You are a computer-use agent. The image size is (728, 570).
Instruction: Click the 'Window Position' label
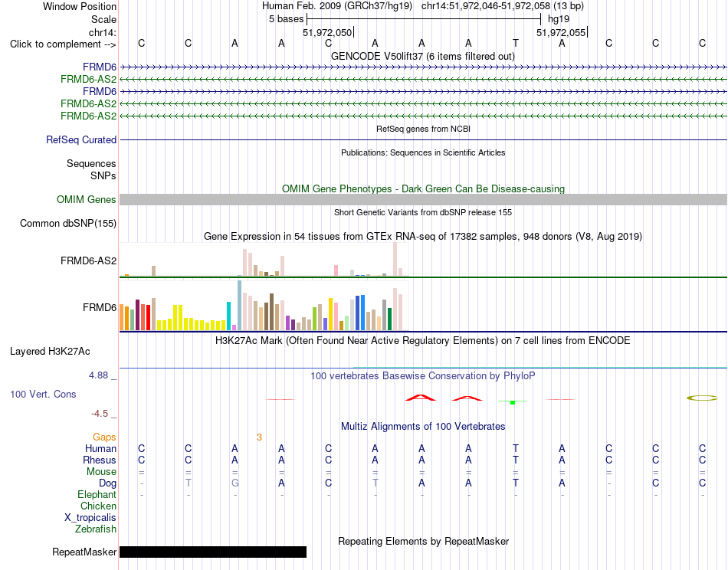pos(80,6)
